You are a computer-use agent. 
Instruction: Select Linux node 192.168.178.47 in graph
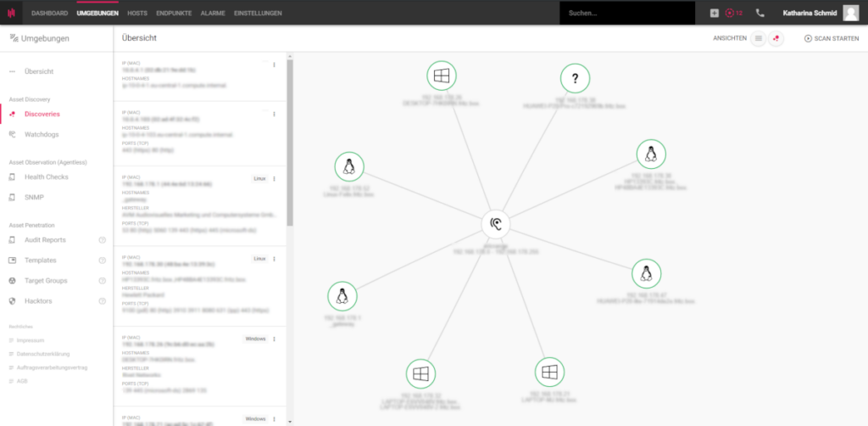pos(647,273)
